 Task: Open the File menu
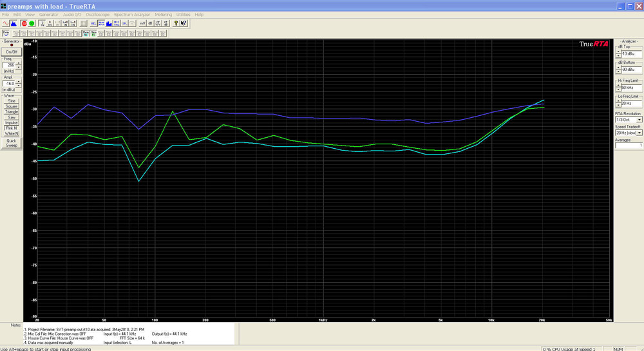pos(5,15)
